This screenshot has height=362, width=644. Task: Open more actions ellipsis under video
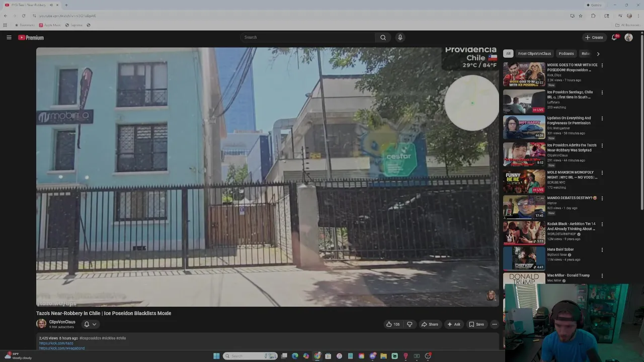(494, 324)
